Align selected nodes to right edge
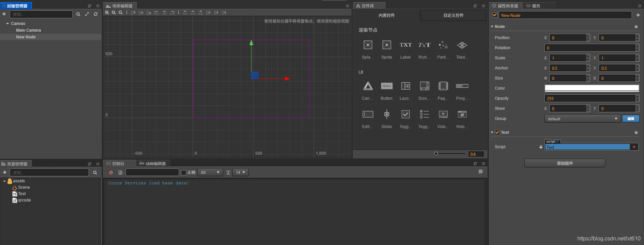Viewport: 644px width, 245px height. tap(172, 12)
